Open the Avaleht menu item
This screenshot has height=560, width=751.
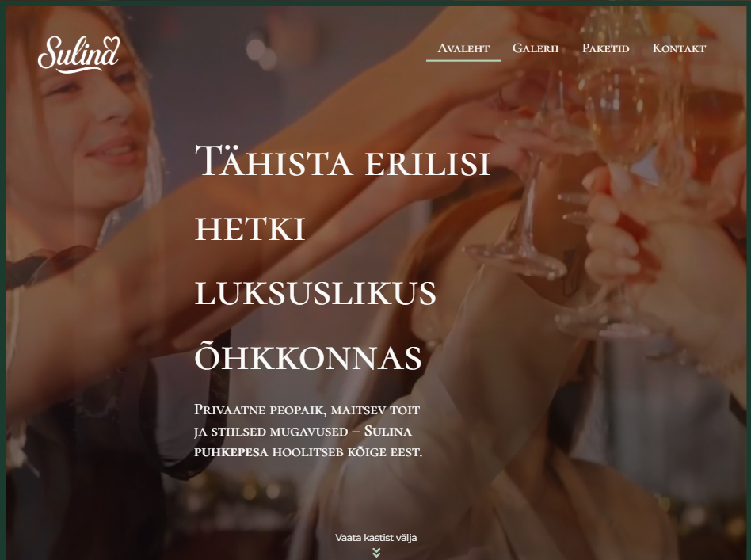click(x=463, y=48)
